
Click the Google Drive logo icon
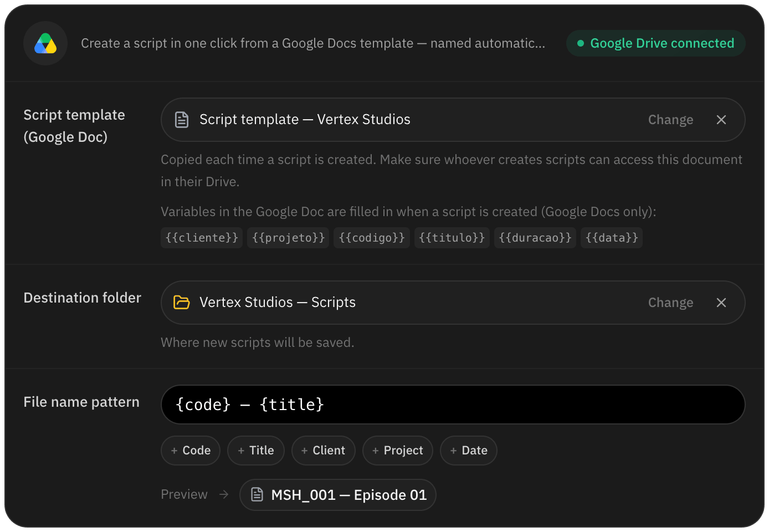coord(45,43)
